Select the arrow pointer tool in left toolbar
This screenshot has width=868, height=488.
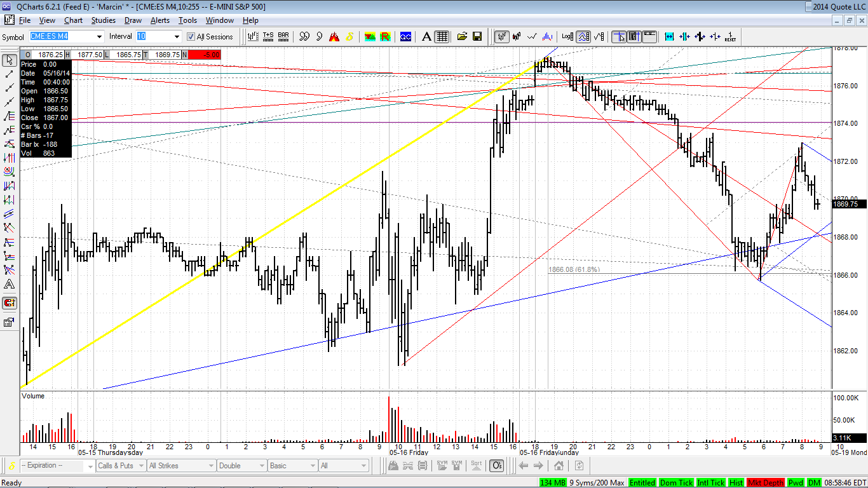9,60
